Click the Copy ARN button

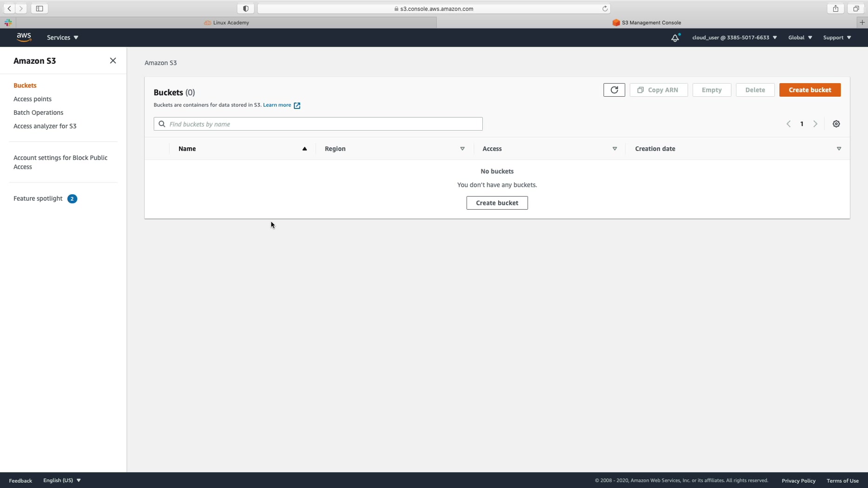pyautogui.click(x=658, y=90)
